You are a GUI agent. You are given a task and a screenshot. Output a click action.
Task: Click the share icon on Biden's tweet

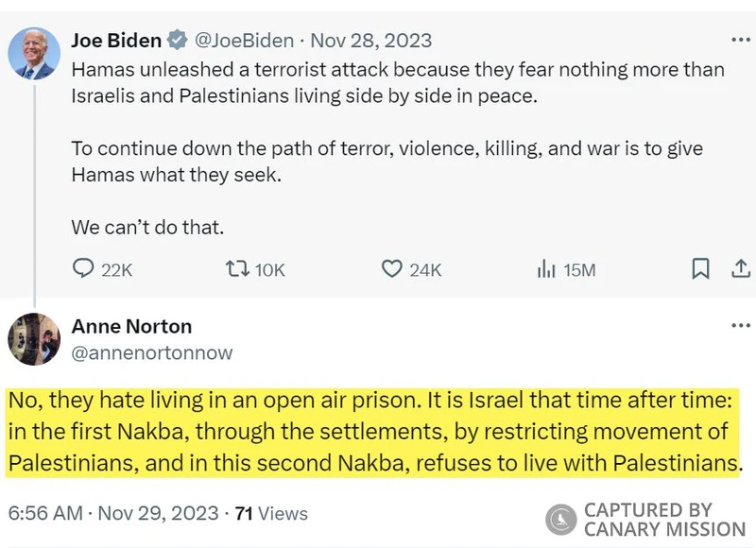pos(740,269)
